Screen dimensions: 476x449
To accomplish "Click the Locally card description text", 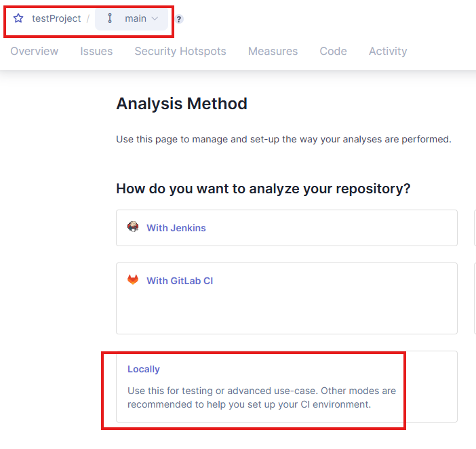I will [262, 397].
